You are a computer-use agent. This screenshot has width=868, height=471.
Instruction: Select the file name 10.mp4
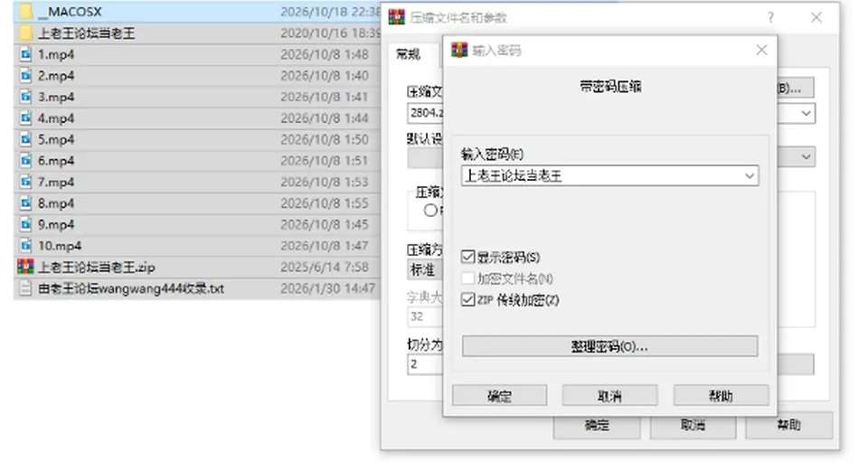click(60, 245)
